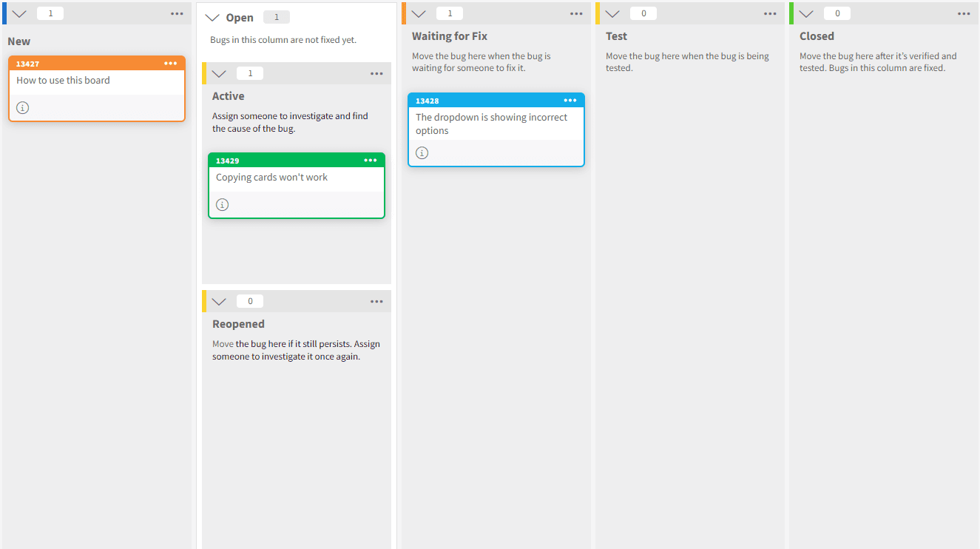Open Test column options menu
This screenshot has width=980, height=549.
[x=770, y=13]
